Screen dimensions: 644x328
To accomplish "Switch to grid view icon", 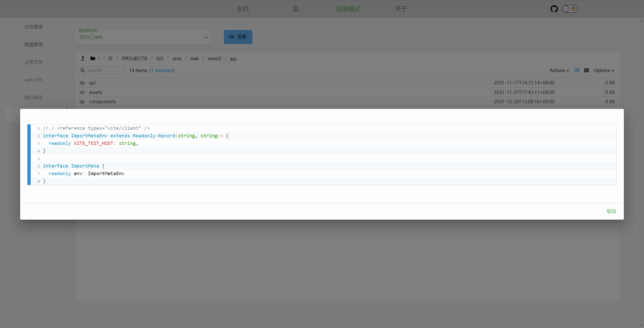I will tap(586, 70).
